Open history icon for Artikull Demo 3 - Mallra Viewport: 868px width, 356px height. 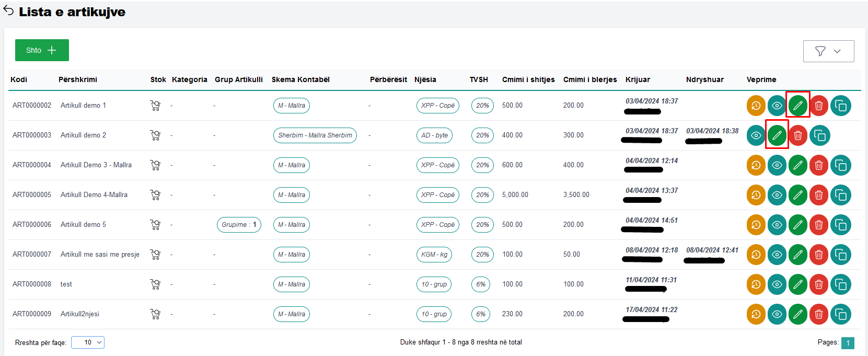point(756,165)
